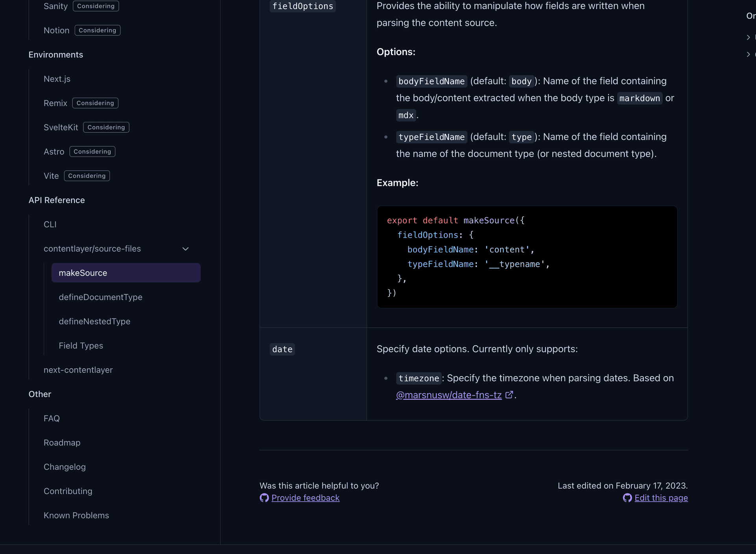This screenshot has width=756, height=554.
Task: Click the makeSource example code block
Action: tap(526, 257)
